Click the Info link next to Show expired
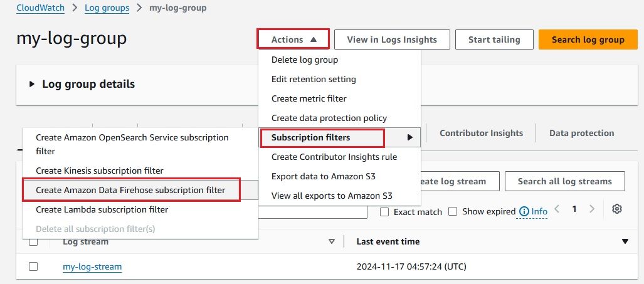The image size is (644, 284). pos(539,212)
